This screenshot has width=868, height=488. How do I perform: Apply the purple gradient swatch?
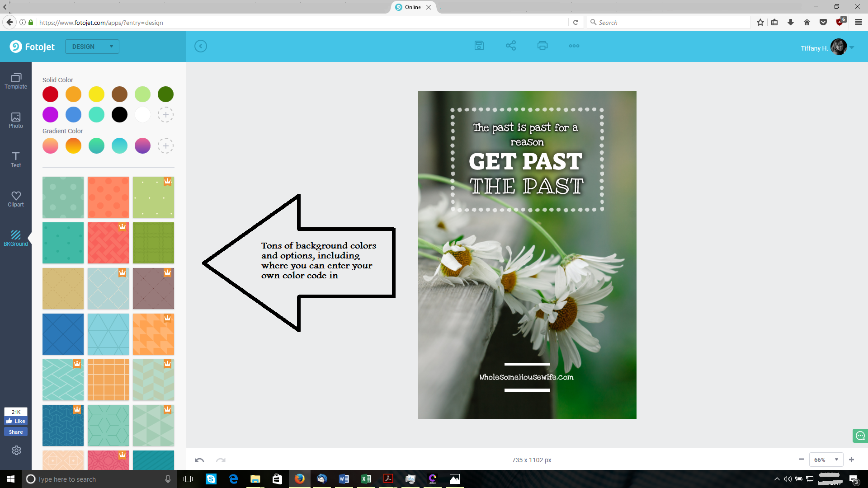pos(142,146)
